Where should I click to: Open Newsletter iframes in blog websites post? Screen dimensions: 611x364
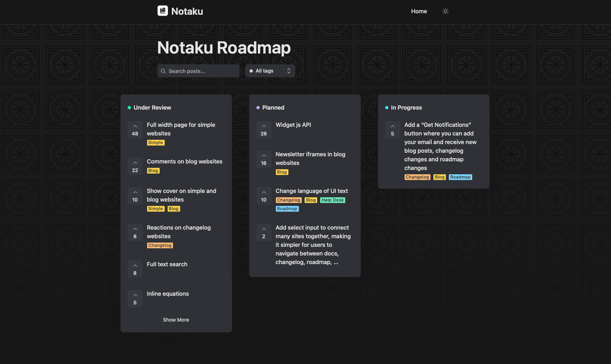point(310,158)
